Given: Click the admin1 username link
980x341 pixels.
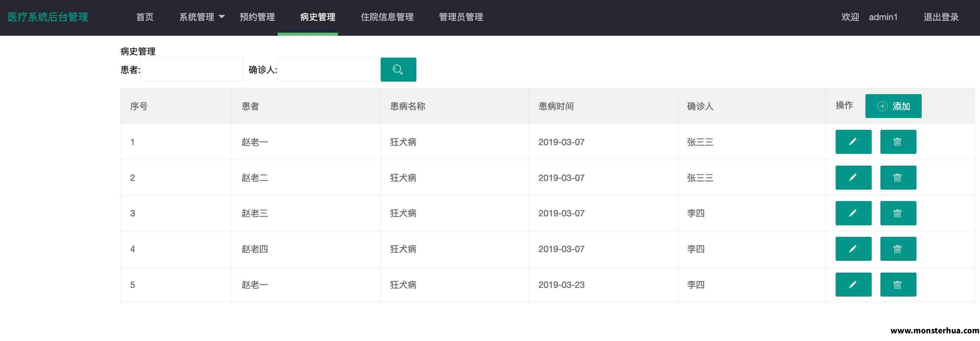Looking at the screenshot, I should click(883, 17).
